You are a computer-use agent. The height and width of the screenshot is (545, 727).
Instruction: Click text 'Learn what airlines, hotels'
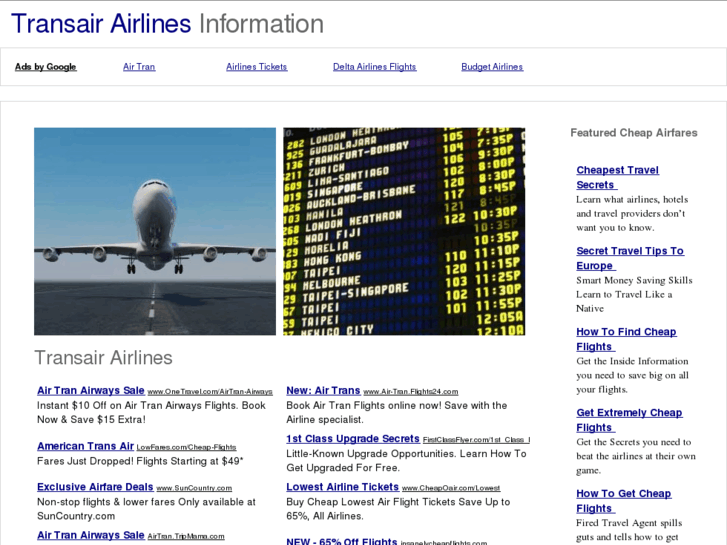[632, 199]
